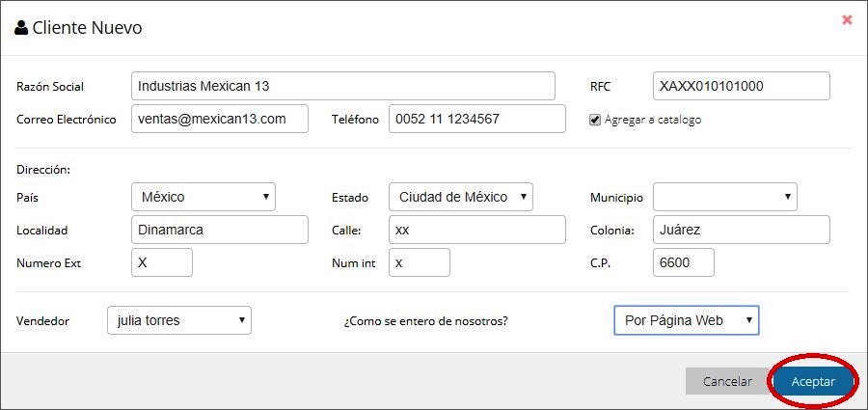Open the Estado dropdown
The height and width of the screenshot is (410, 868).
(x=461, y=197)
